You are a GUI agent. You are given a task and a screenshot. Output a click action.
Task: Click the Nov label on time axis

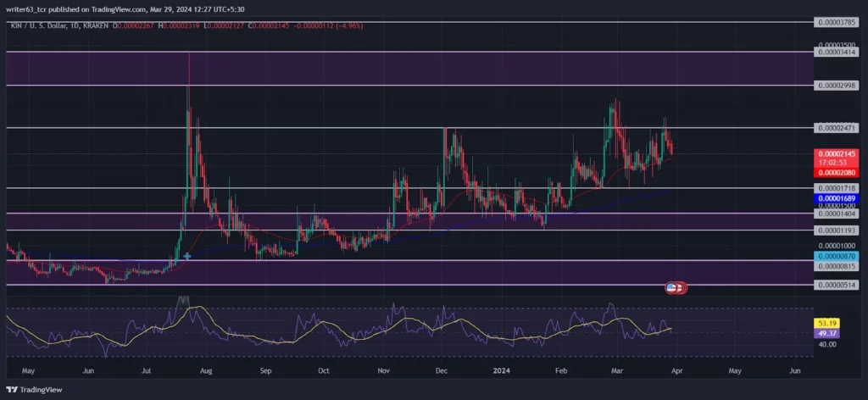click(383, 370)
